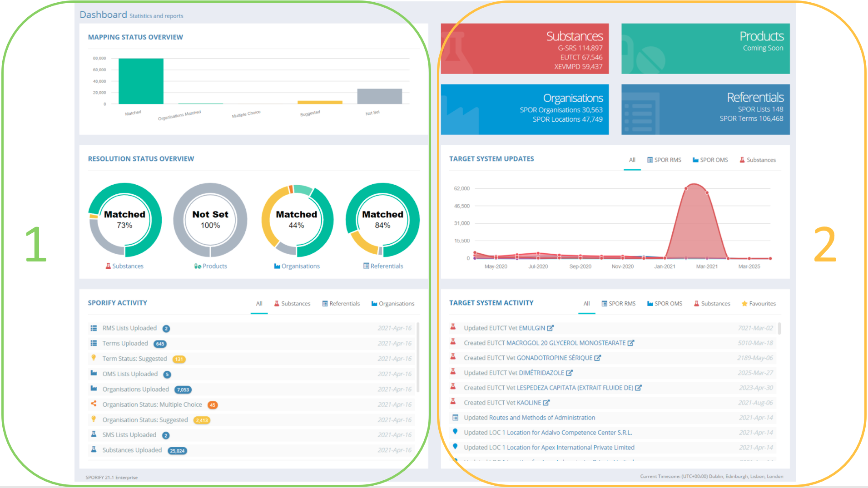Click share icon for Organisation Status: Multiple Choice
Image resolution: width=868 pixels, height=488 pixels.
tap(94, 404)
